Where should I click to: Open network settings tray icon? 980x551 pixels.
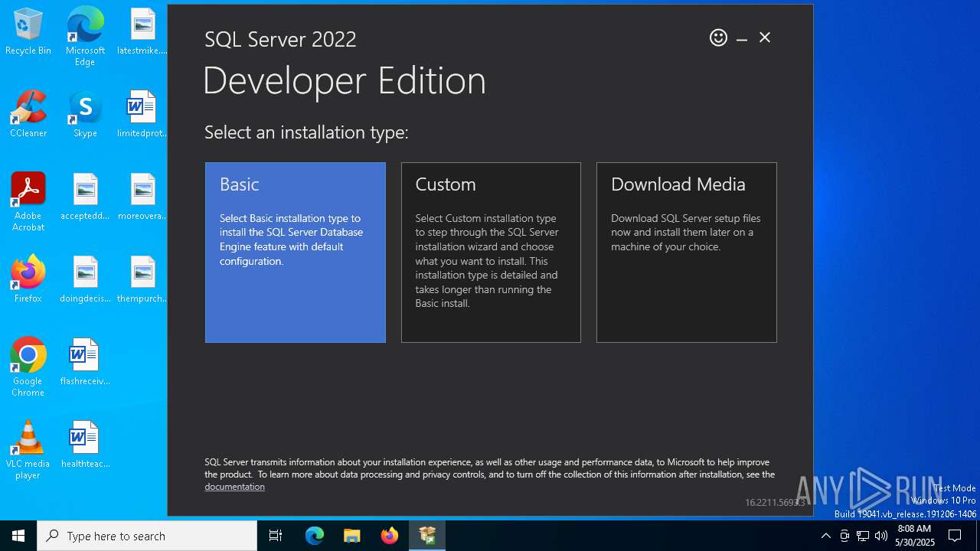click(x=863, y=536)
